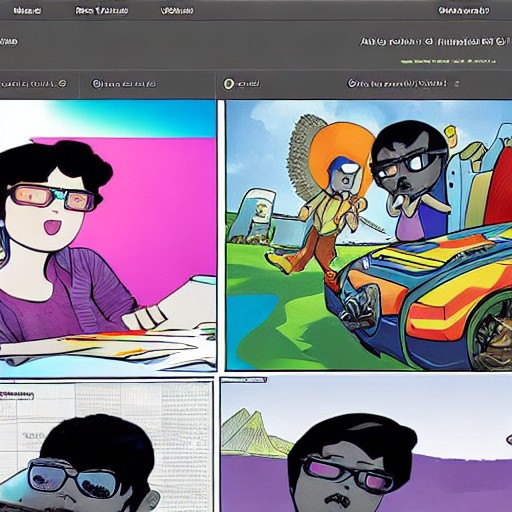This screenshot has height=512, width=512.
Task: Click the header title text on the right
Action: point(432,42)
